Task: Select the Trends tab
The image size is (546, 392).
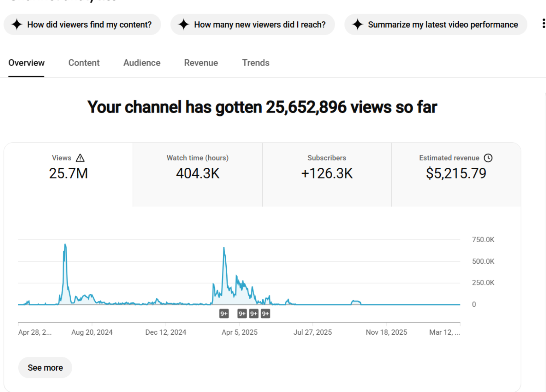Action: coord(256,63)
